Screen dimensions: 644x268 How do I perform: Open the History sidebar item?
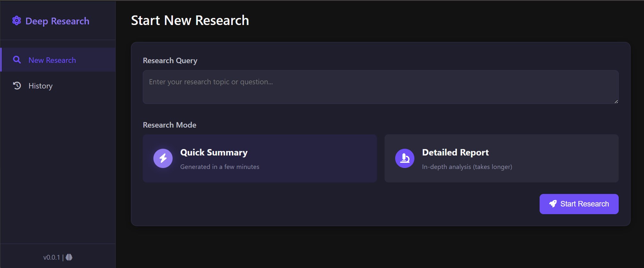40,86
